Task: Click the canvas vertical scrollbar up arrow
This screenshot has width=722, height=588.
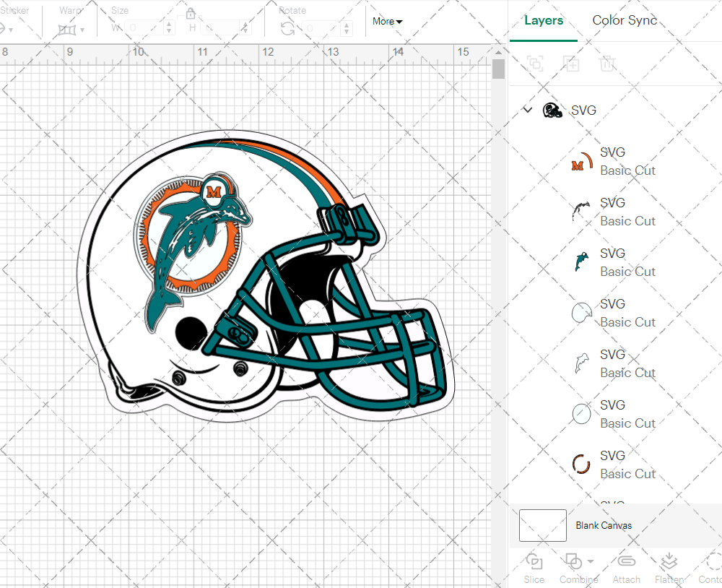Action: click(x=498, y=52)
